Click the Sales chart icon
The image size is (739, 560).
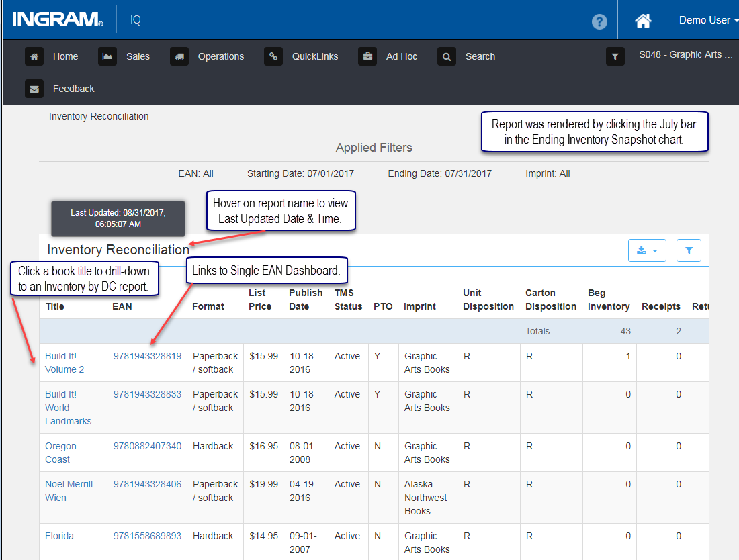coord(107,56)
